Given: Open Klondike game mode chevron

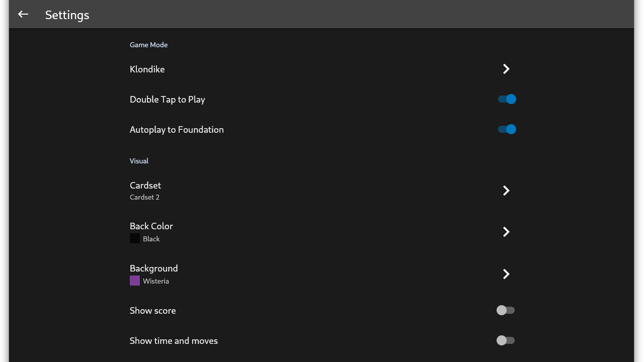Looking at the screenshot, I should point(506,69).
